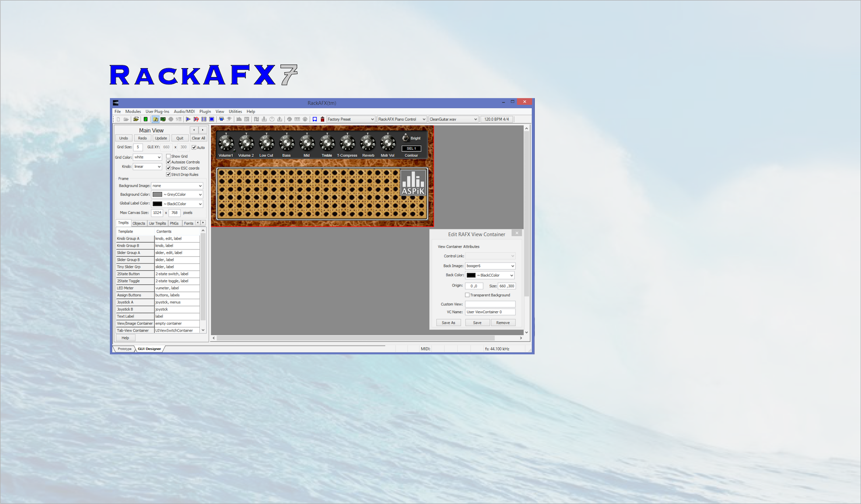Screen dimensions: 861x504
Task: Click the VC Name input field
Action: pyautogui.click(x=490, y=312)
